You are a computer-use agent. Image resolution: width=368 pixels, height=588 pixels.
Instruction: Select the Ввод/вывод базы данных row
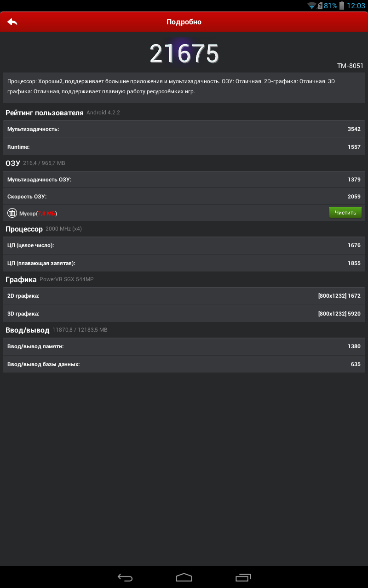(184, 364)
